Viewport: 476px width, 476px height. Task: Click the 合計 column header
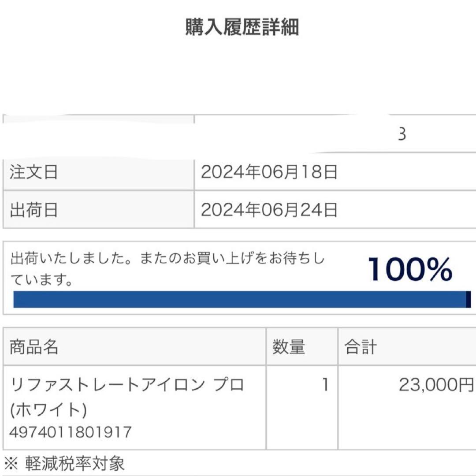tap(361, 347)
